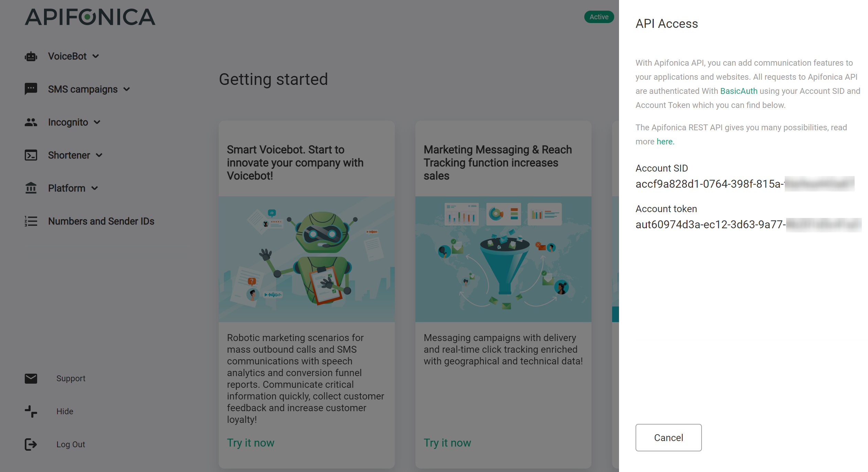Select Try it now for VoiceBot
The width and height of the screenshot is (868, 472).
pyautogui.click(x=251, y=442)
